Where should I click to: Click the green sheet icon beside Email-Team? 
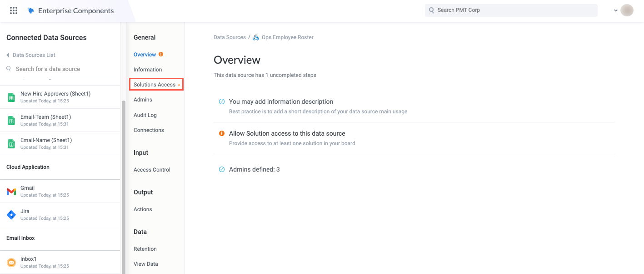click(x=11, y=120)
